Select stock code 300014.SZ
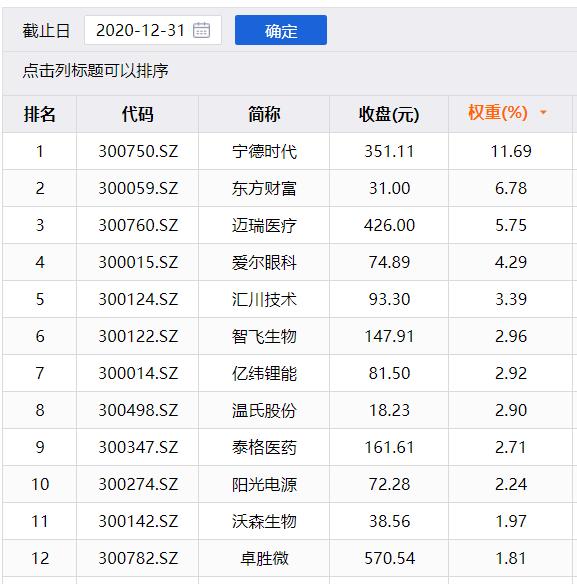 pyautogui.click(x=138, y=373)
